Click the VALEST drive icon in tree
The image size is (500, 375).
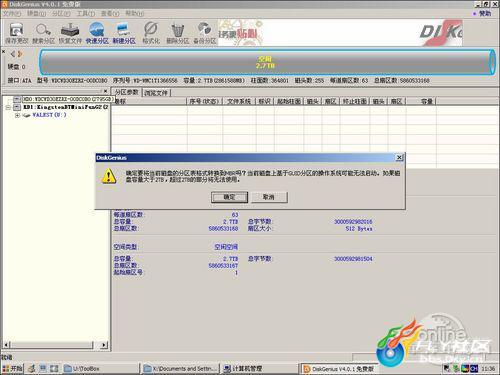[x=26, y=115]
